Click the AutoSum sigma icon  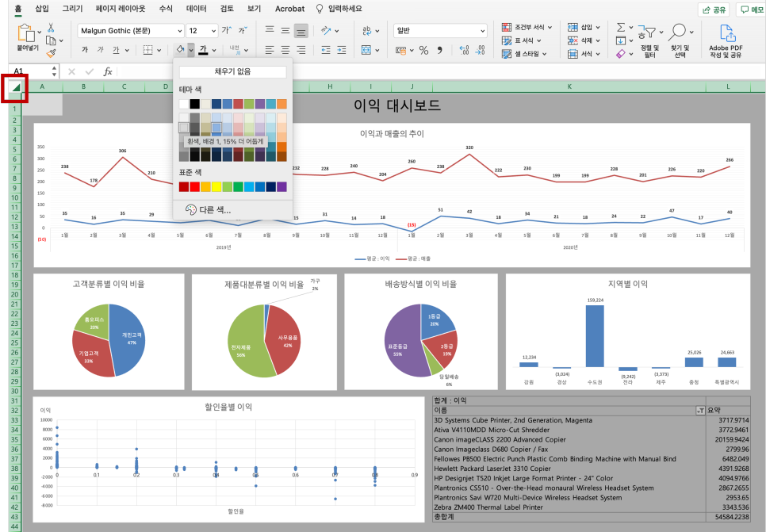point(620,27)
